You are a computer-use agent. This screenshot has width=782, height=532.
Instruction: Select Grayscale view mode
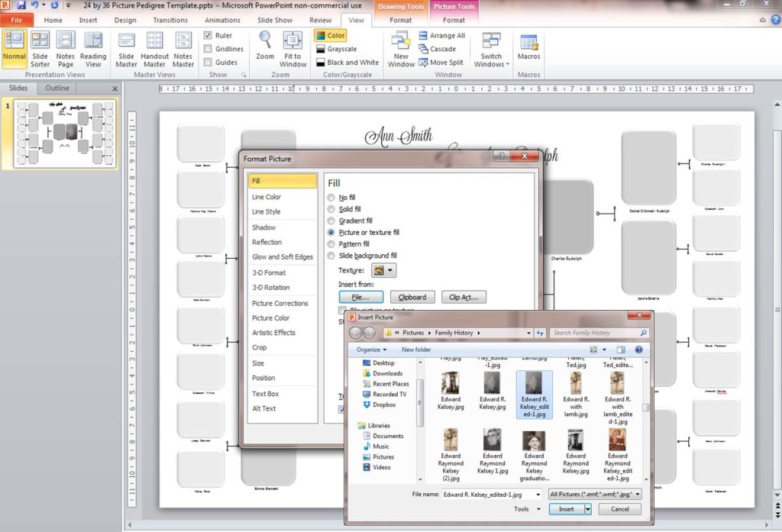click(337, 49)
